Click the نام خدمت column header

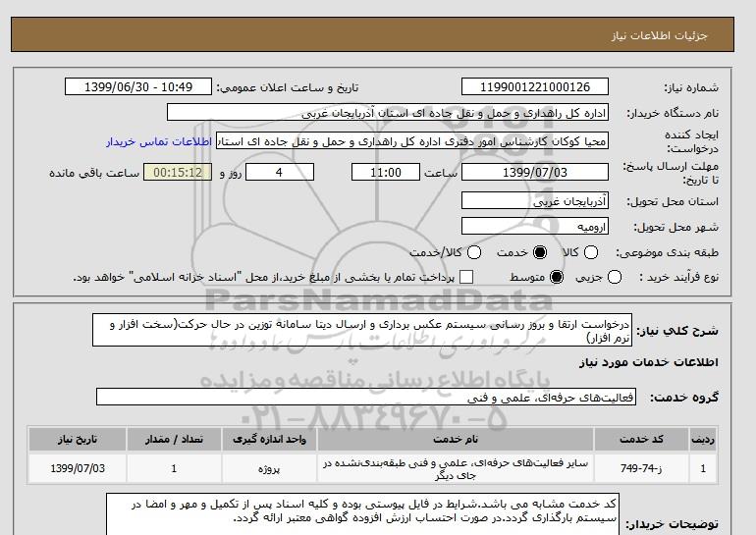point(456,440)
